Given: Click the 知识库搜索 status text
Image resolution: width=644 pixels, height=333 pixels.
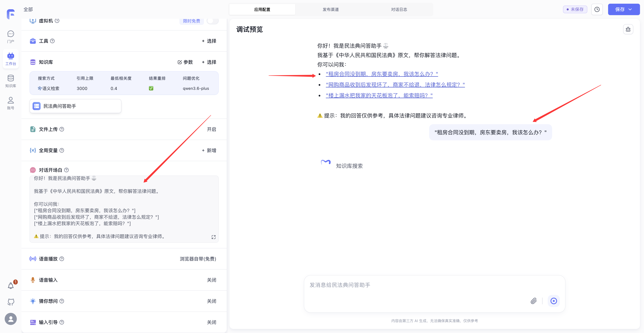Looking at the screenshot, I should (x=349, y=166).
